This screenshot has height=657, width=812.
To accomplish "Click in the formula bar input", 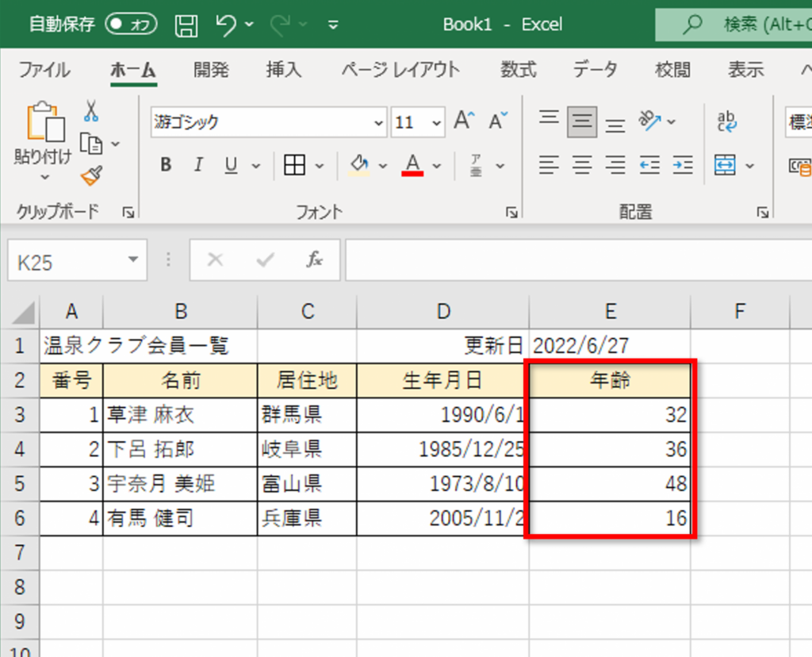I will 578,259.
